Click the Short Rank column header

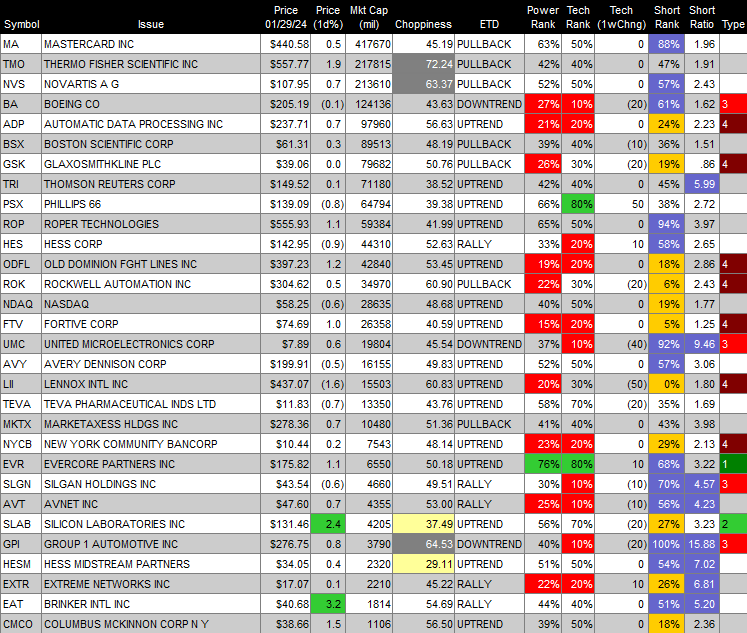click(x=666, y=17)
